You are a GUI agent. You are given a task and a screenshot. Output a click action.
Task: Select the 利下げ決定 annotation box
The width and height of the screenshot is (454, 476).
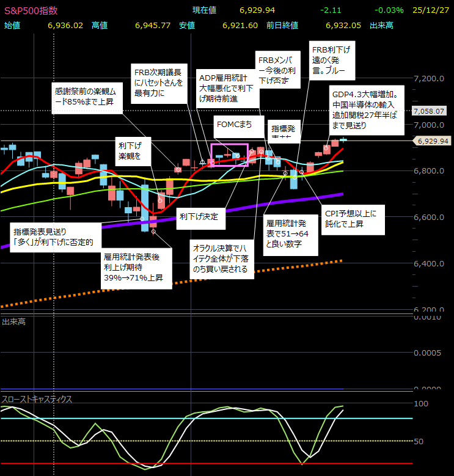[201, 217]
